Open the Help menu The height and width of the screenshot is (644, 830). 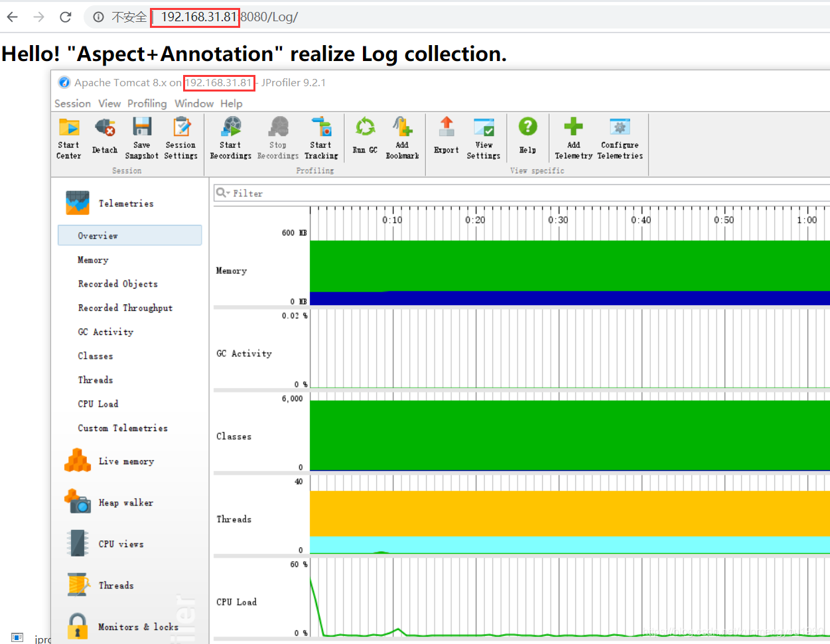tap(232, 103)
